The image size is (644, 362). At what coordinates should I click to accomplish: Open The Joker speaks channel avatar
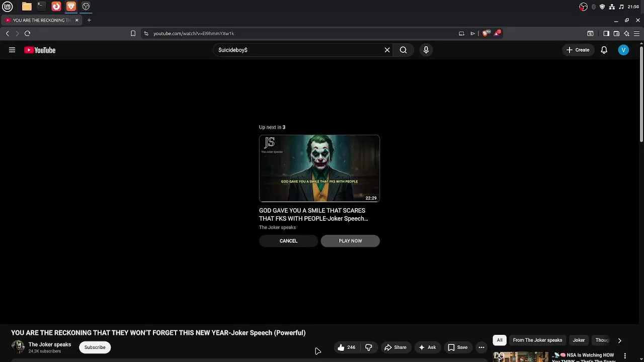click(18, 347)
